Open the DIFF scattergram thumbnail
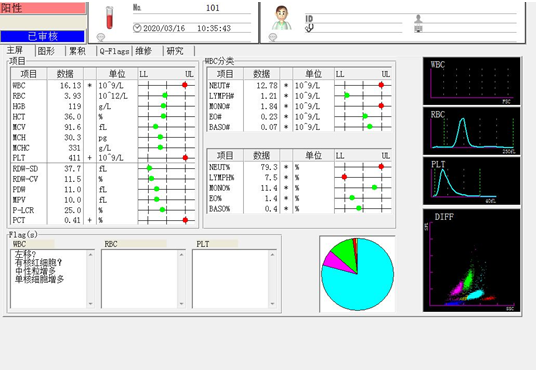Viewport: 536px width, 371px height. [471, 261]
